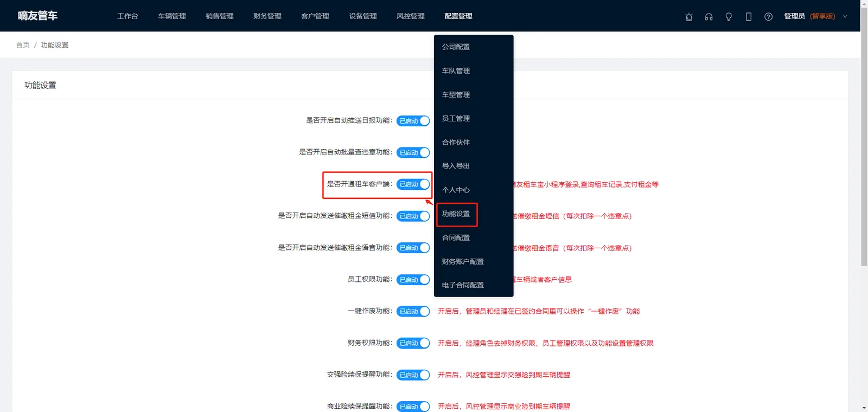Open the help question mark icon
This screenshot has width=868, height=412.
pyautogui.click(x=768, y=17)
